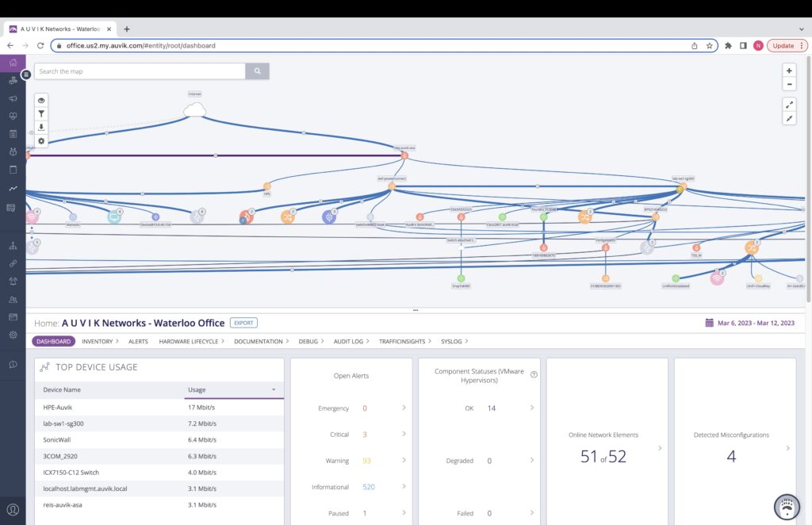The width and height of the screenshot is (812, 525).
Task: Click the 93 warning alerts count
Action: tap(366, 461)
